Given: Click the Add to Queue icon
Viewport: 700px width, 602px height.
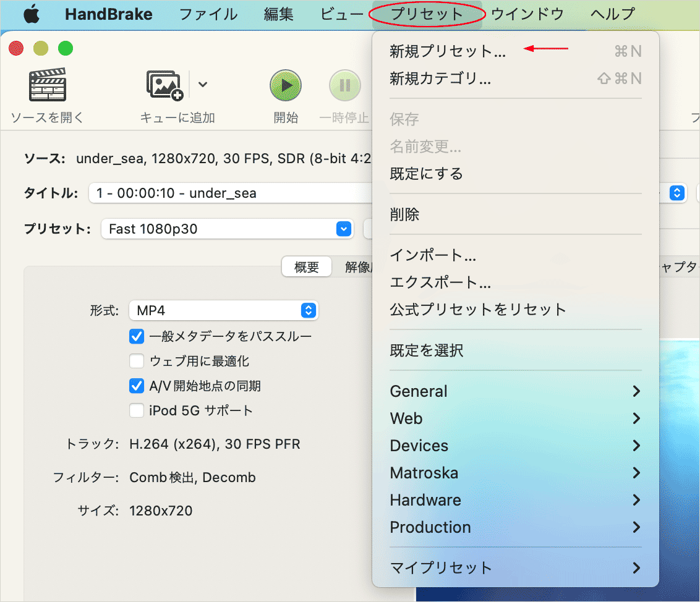Looking at the screenshot, I should (x=164, y=85).
